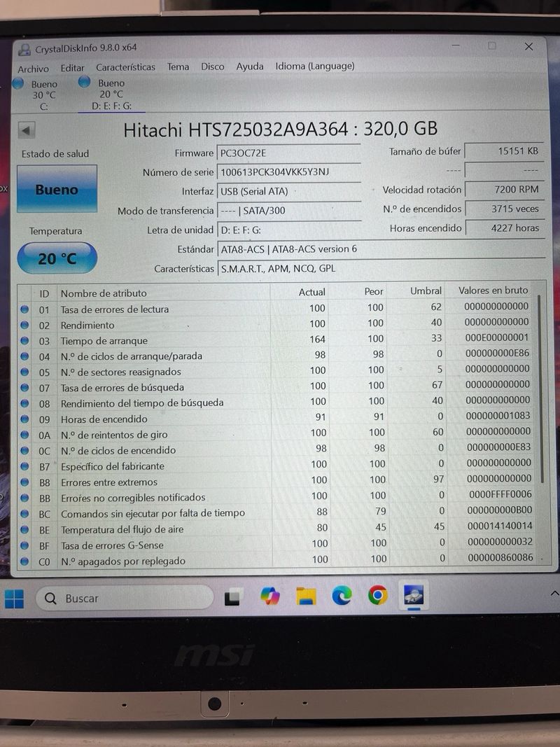560x747 pixels.
Task: Click the Nombre de atributo column header
Action: 104,293
